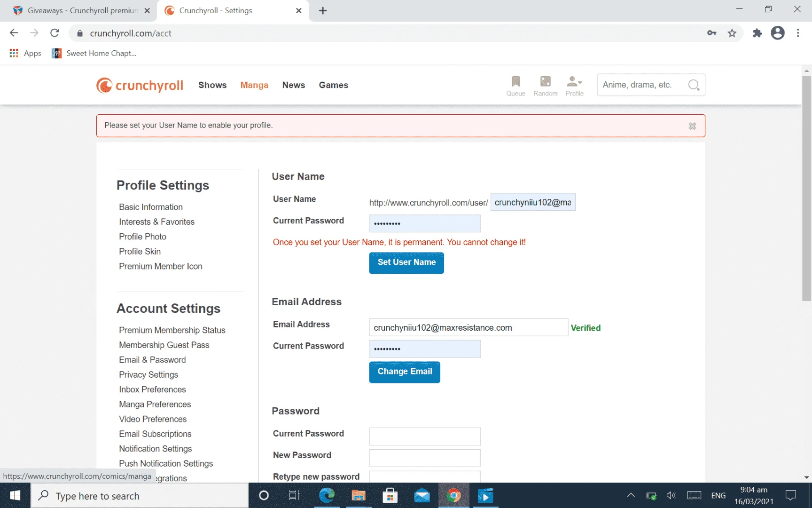Click the User Name input field
The height and width of the screenshot is (508, 812).
(x=533, y=202)
